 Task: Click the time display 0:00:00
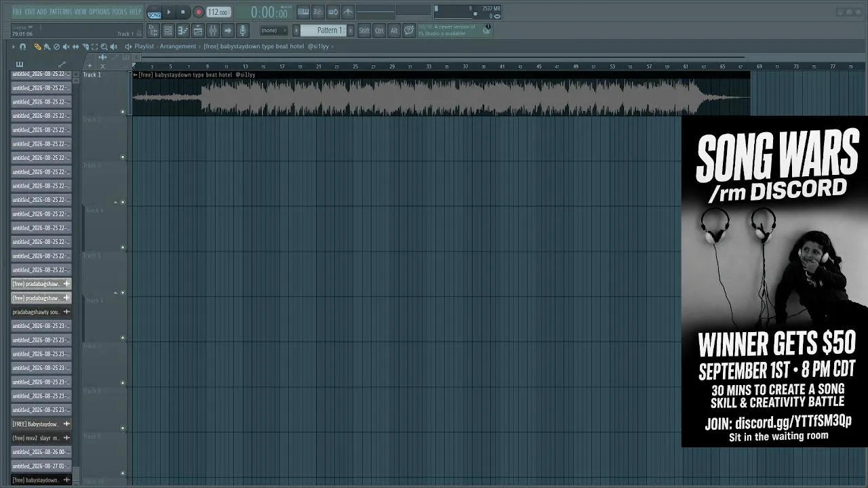(269, 12)
